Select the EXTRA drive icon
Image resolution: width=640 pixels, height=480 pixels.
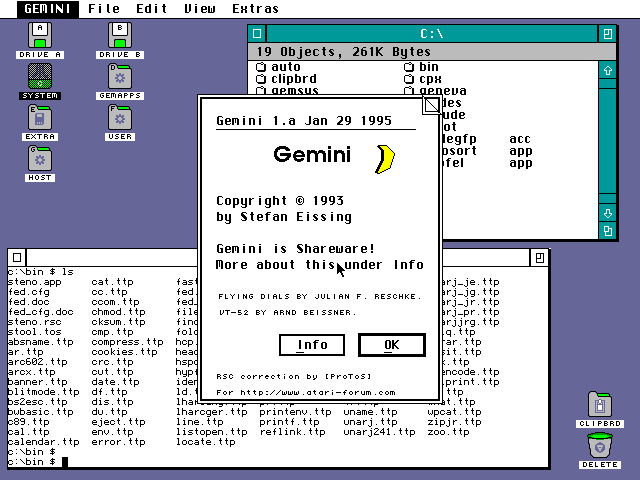[x=40, y=117]
